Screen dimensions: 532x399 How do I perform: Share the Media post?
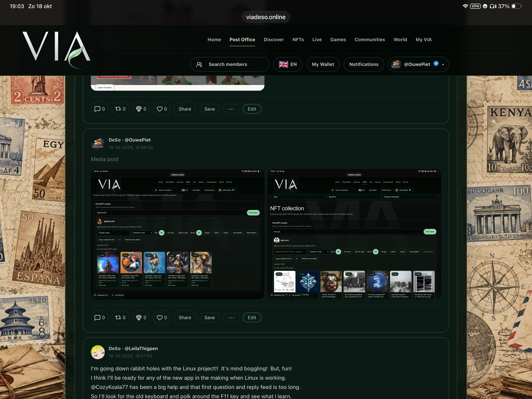pyautogui.click(x=185, y=317)
